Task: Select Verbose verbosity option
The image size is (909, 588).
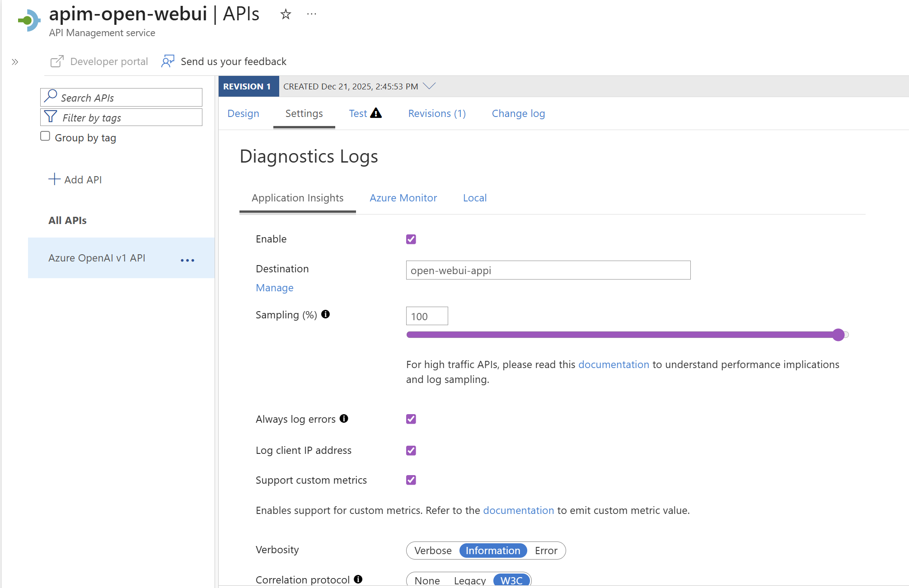Action: click(x=433, y=551)
